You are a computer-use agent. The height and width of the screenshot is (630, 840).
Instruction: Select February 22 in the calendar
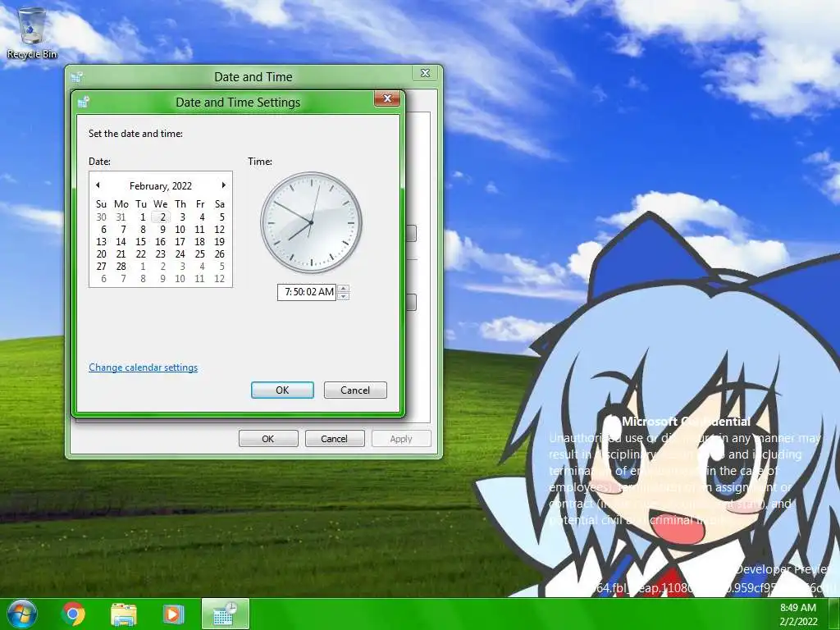tap(141, 254)
